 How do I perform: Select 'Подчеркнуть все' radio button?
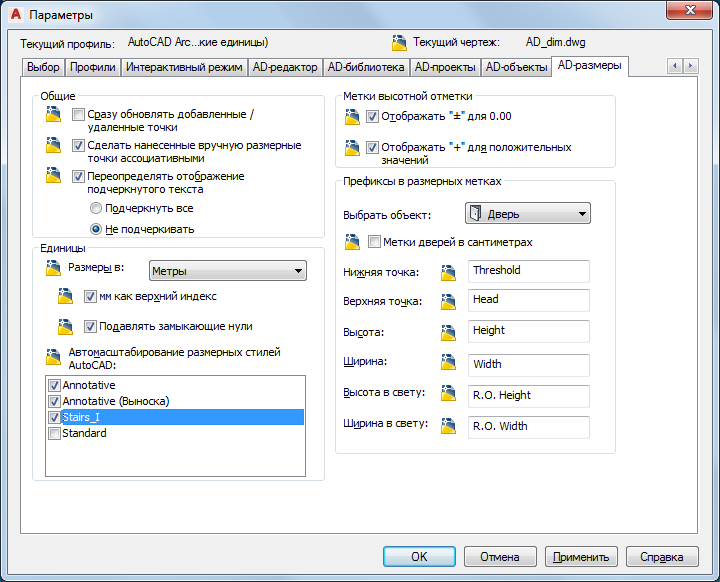pyautogui.click(x=96, y=209)
